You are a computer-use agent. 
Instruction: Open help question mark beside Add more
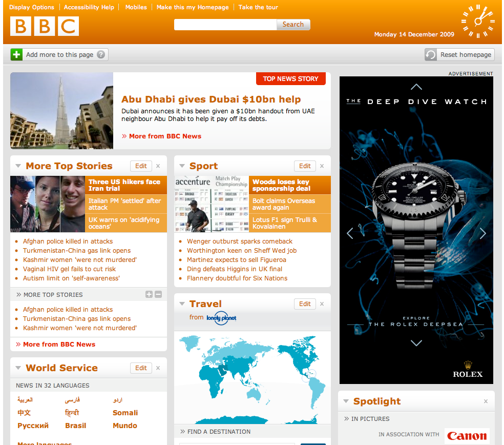click(101, 55)
